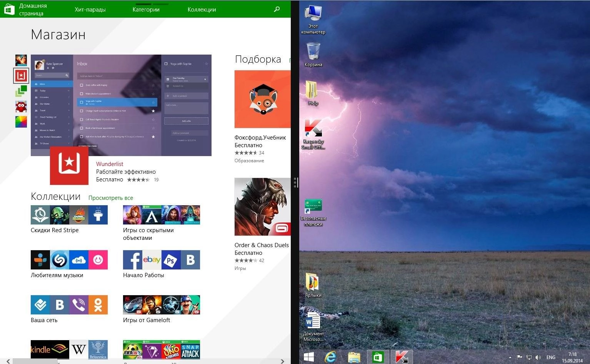Screen dimensions: 590x364
Task: Open the Игры от Gameloft collection tiles
Action: 162,305
